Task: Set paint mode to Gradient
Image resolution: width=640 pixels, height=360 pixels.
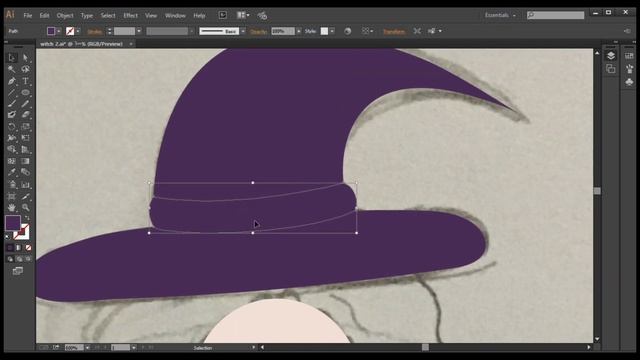Action: click(x=19, y=248)
